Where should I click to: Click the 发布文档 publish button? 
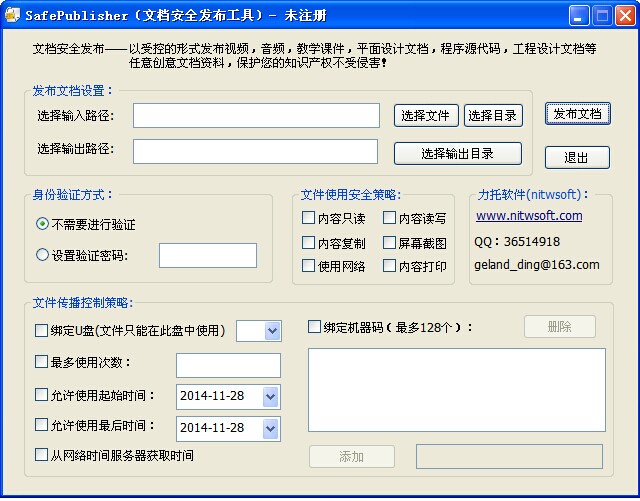(577, 114)
